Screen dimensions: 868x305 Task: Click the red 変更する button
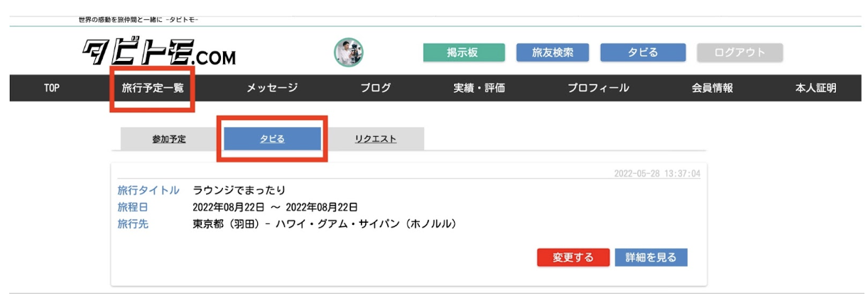point(573,257)
